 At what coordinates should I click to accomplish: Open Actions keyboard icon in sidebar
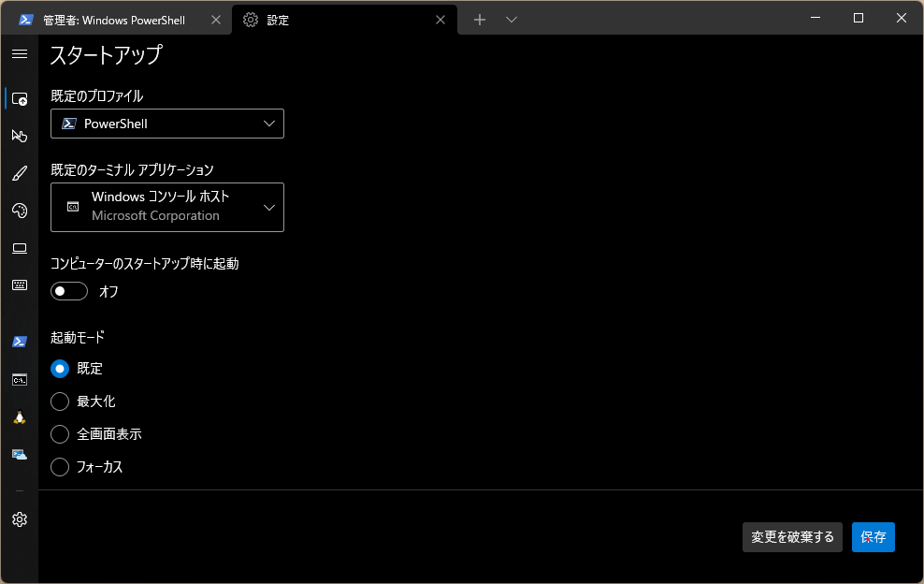(19, 285)
